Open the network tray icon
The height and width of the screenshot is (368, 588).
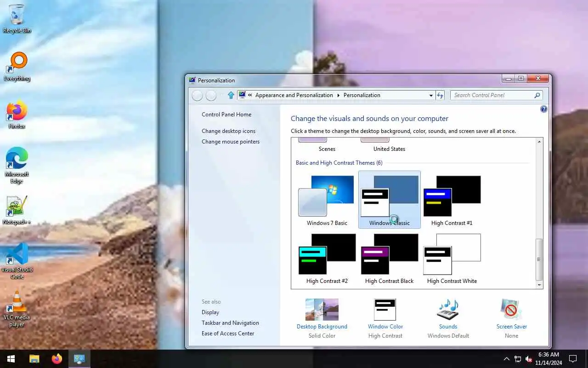518,359
